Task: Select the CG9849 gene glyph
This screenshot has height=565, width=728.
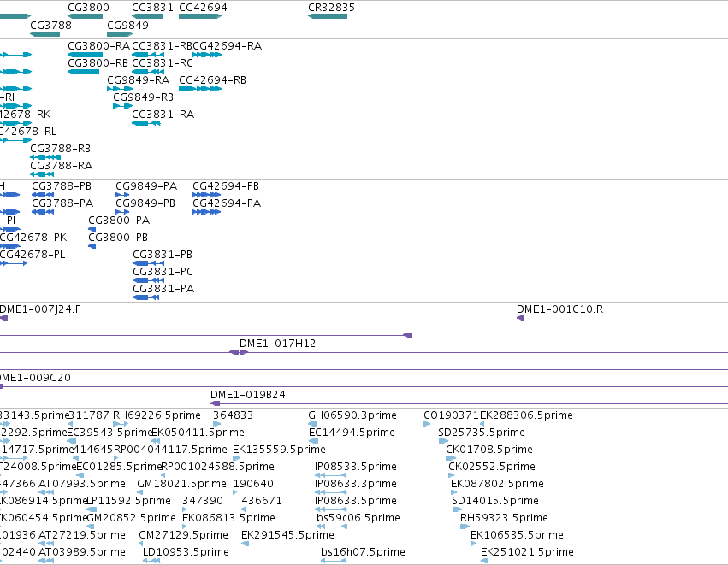Action: point(120,34)
